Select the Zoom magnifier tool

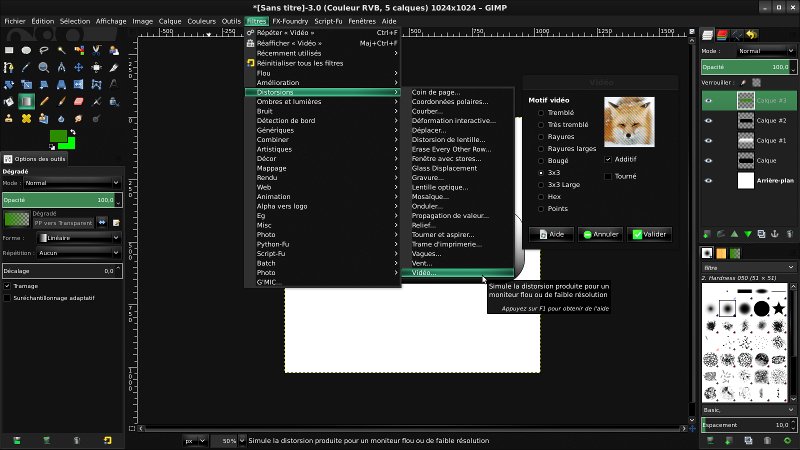click(44, 67)
